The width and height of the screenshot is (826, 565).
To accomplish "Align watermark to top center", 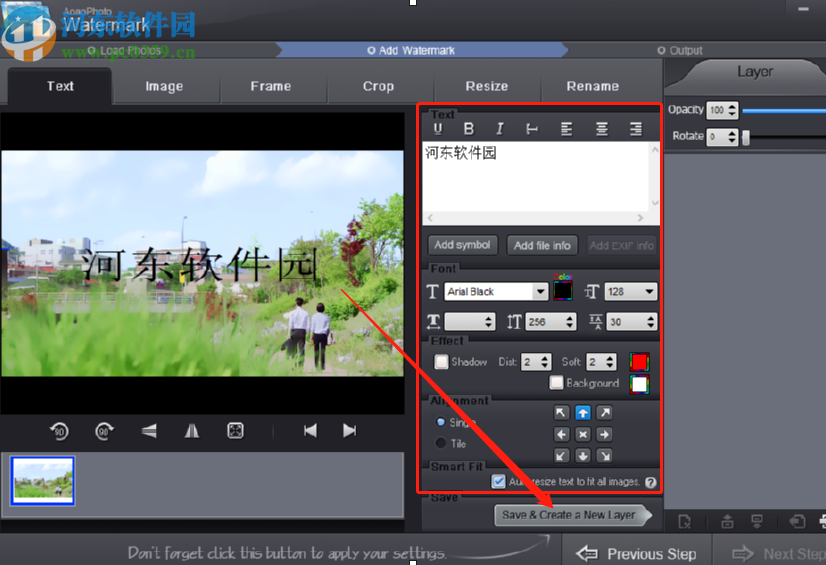I will [x=583, y=413].
